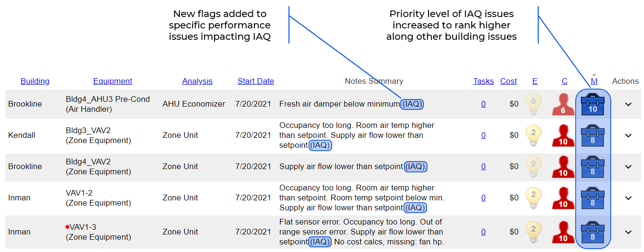Click the energy lightbulb icon for Bldg3_VAV2
The image size is (644, 252).
(x=534, y=135)
